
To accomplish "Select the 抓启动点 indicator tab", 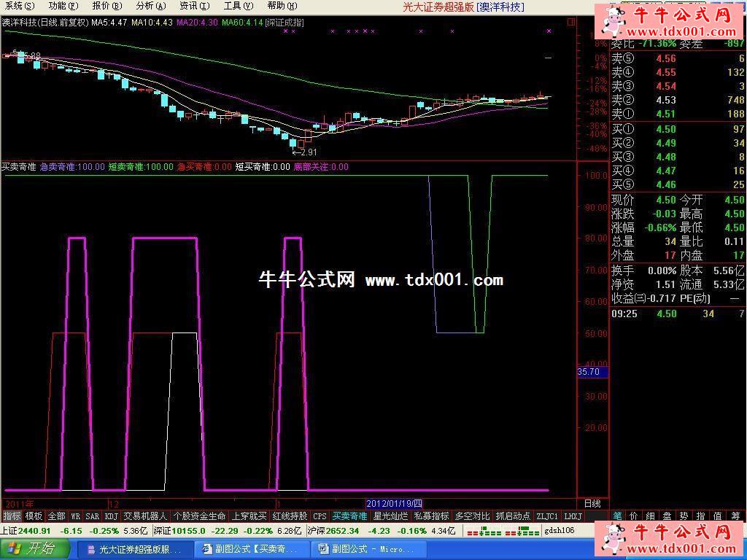I will coord(513,516).
